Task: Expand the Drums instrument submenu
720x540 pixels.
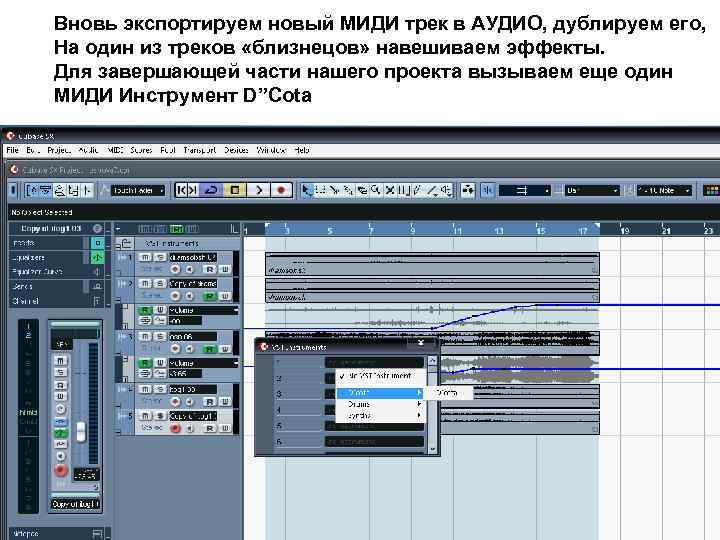Action: click(x=380, y=404)
